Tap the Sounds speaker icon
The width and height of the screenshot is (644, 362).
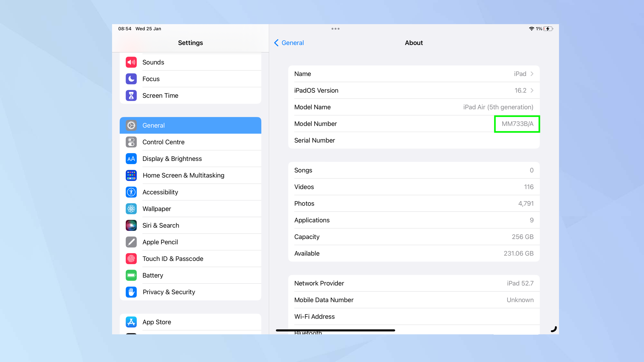click(x=131, y=62)
